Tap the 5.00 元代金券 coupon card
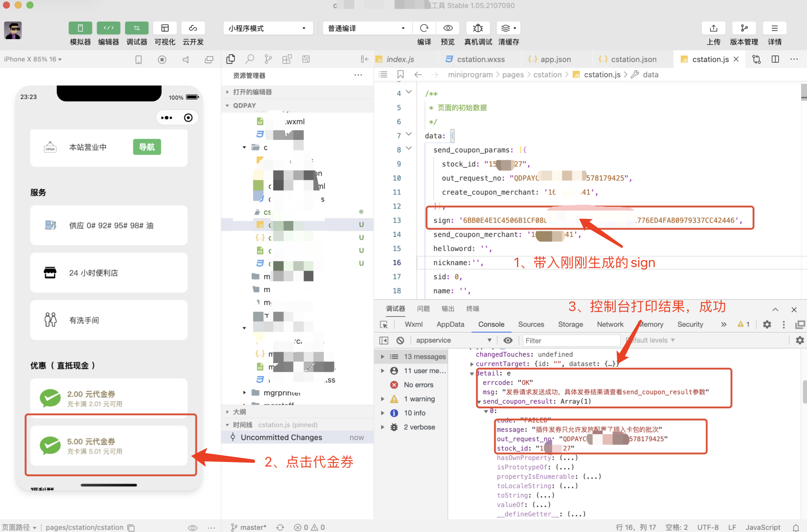This screenshot has width=807, height=532. [109, 445]
